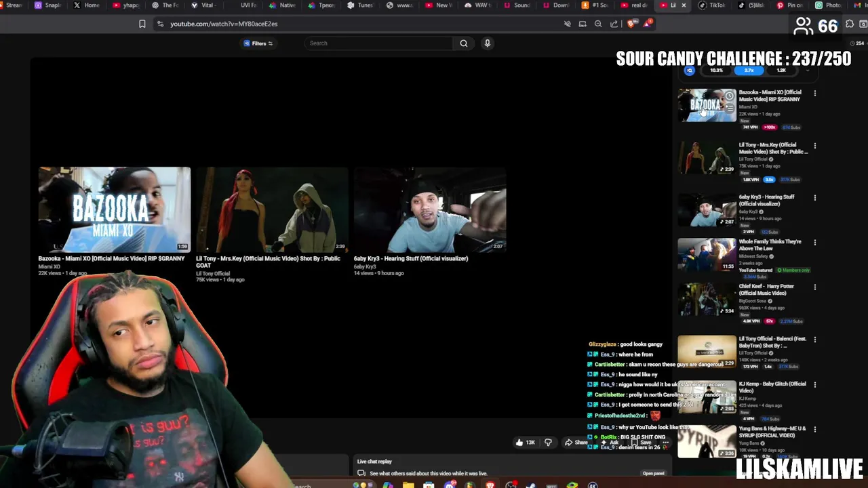This screenshot has height=488, width=868.
Task: Dislike the video thumbs down button
Action: (x=548, y=443)
